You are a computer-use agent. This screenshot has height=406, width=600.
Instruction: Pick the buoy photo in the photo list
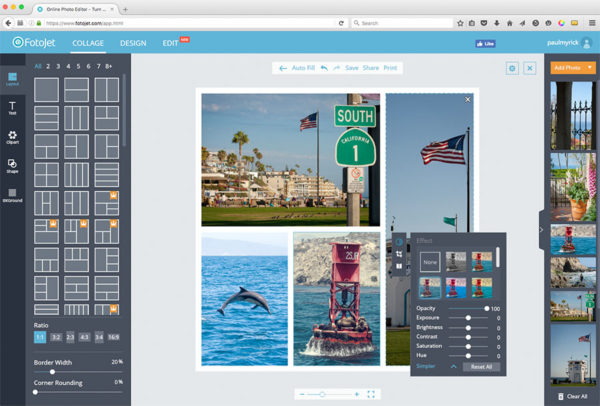573,240
